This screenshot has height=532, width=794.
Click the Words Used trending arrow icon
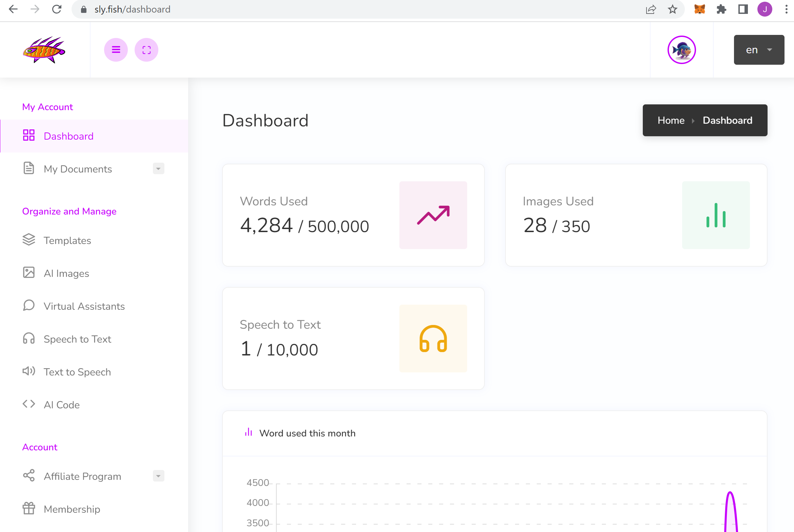433,215
